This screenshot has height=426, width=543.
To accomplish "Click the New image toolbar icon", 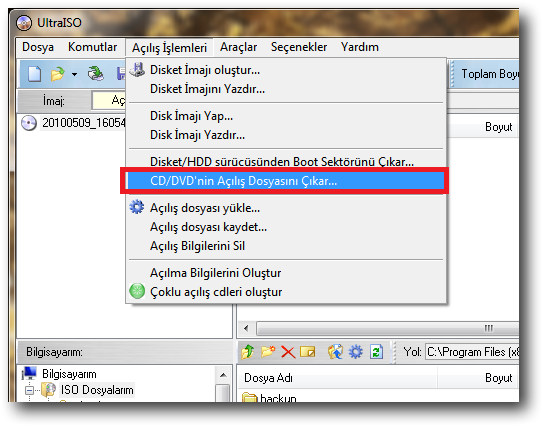I will click(x=34, y=74).
